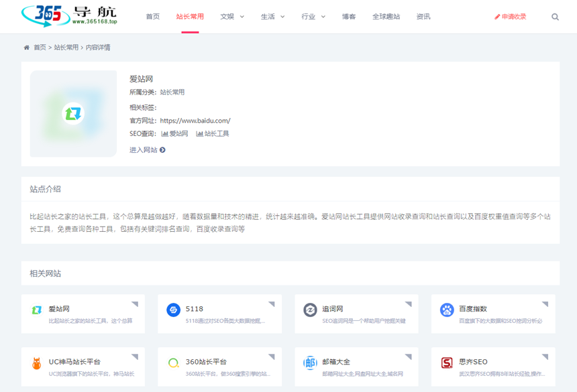This screenshot has height=392, width=577.
Task: Click the 365导航 site logo
Action: tap(69, 16)
